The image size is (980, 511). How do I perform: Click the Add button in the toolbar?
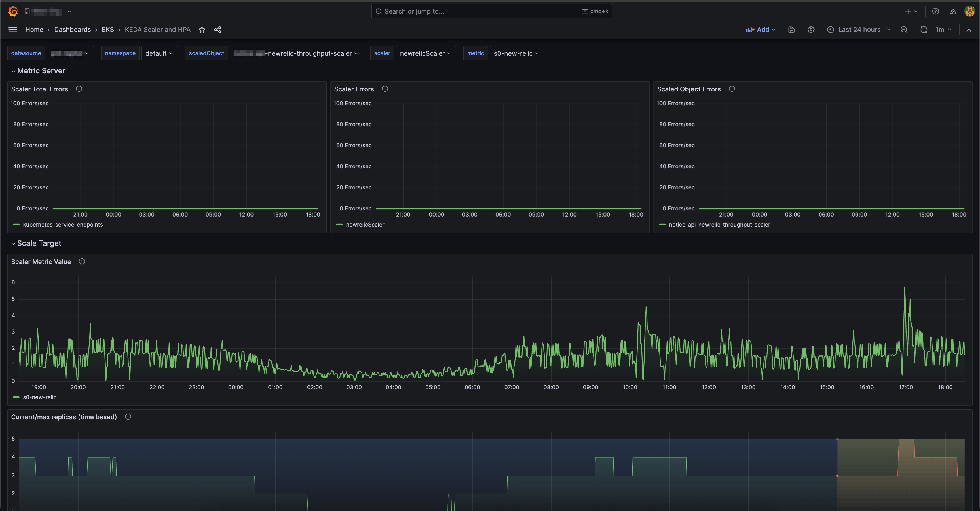point(761,29)
